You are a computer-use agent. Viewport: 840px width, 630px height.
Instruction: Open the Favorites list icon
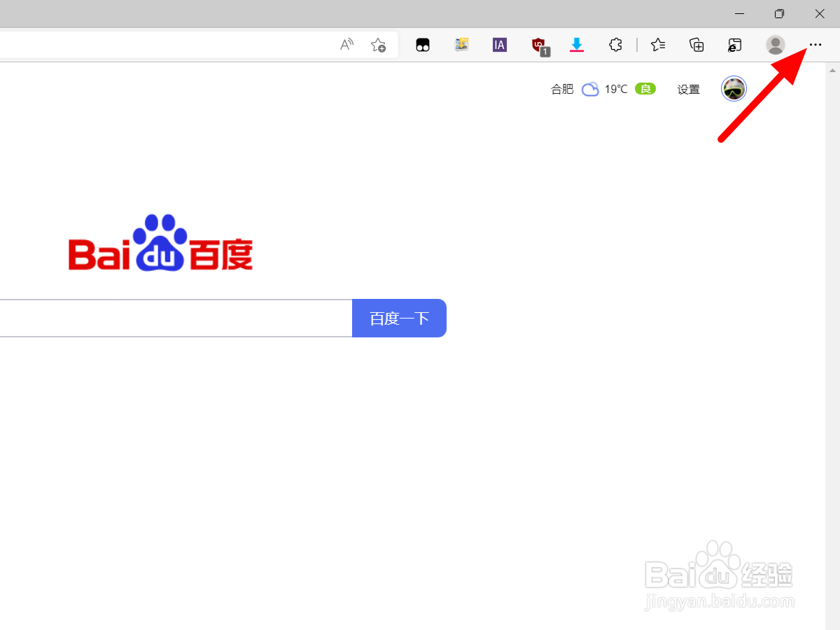coord(658,45)
